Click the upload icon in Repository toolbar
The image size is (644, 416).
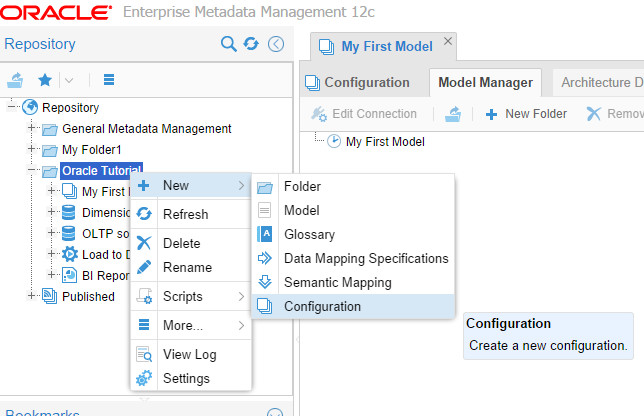(x=15, y=80)
